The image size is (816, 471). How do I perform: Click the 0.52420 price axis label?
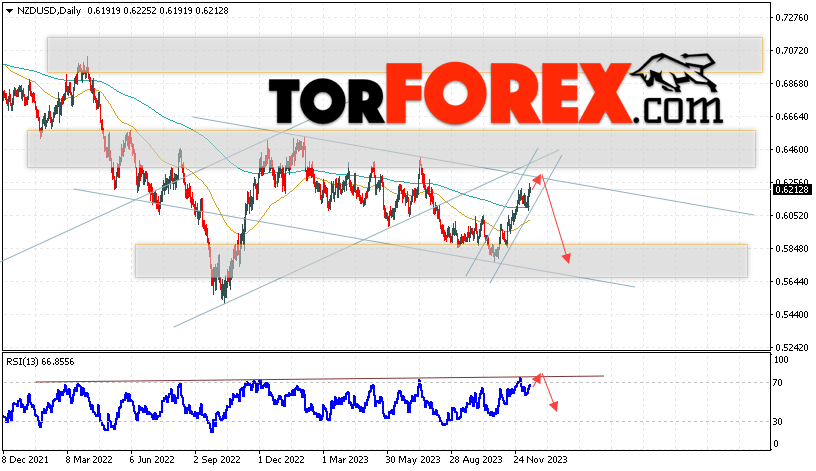click(x=792, y=348)
